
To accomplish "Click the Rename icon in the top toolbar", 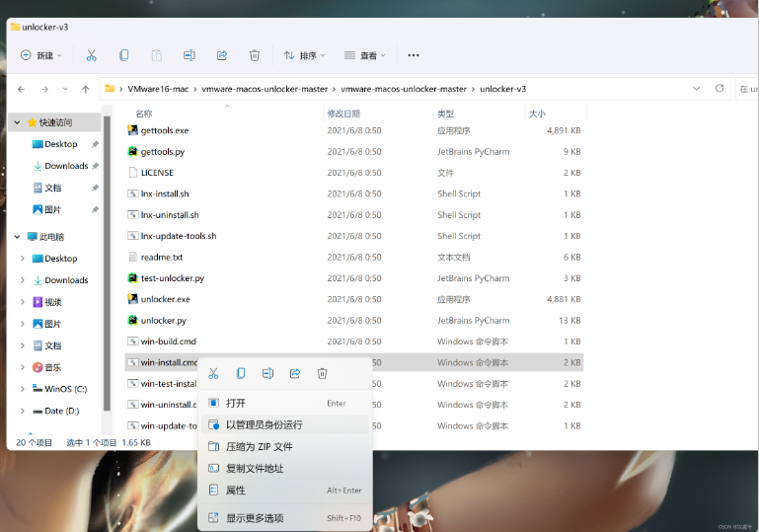I will 190,55.
